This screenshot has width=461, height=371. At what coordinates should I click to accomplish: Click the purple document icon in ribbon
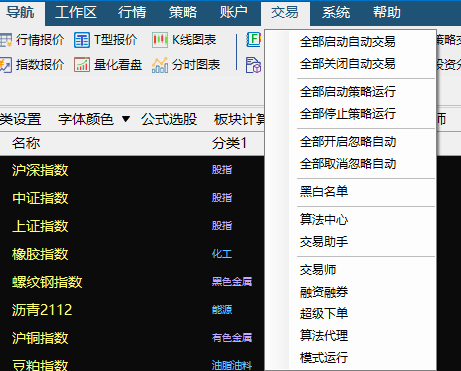point(253,65)
